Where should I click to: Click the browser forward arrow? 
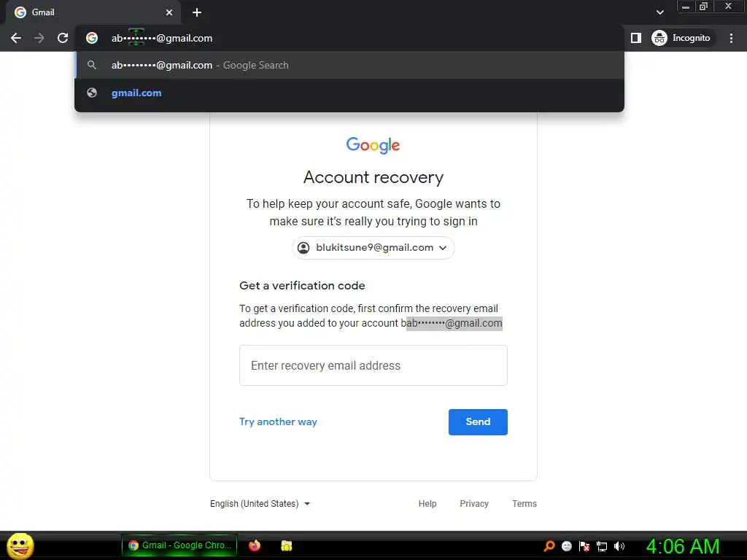[x=39, y=38]
